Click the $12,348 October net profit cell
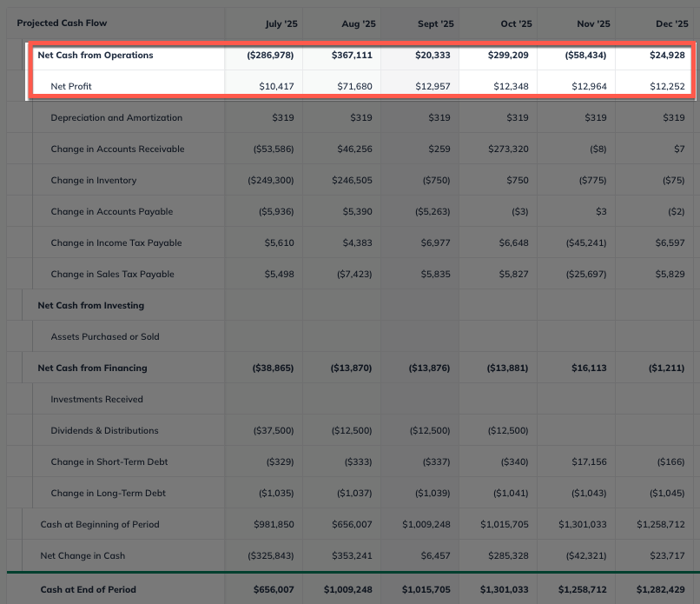700x604 pixels. pos(511,86)
